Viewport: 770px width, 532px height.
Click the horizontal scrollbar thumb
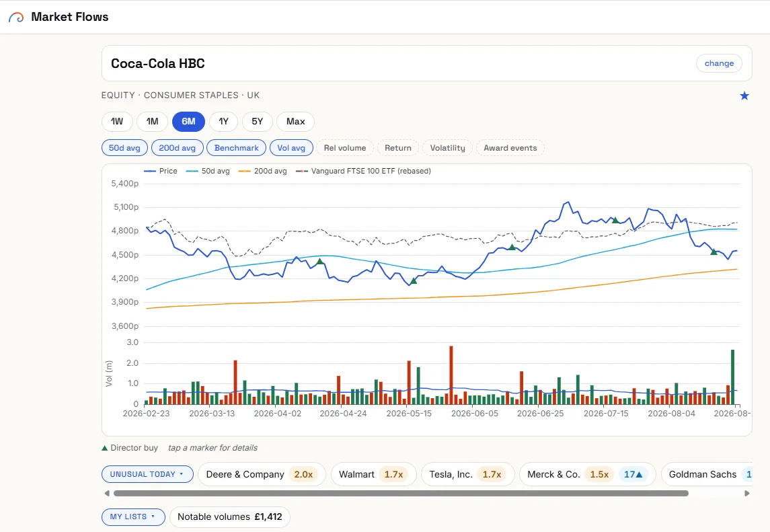click(x=401, y=493)
